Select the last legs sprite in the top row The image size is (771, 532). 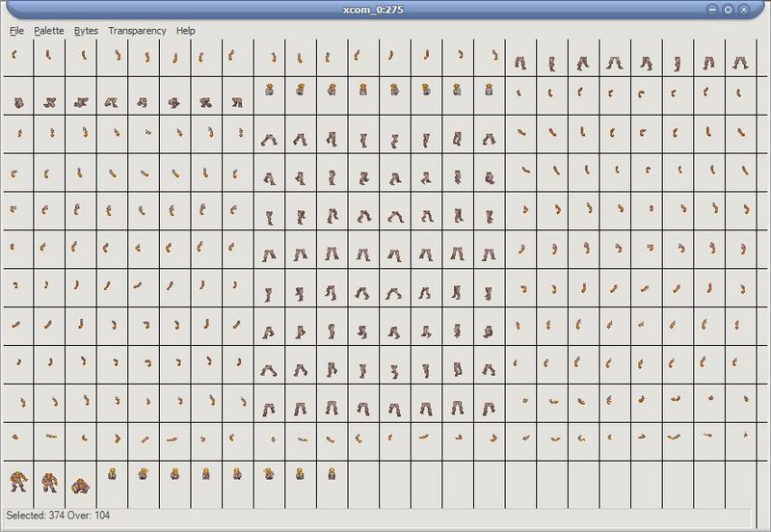click(x=740, y=63)
